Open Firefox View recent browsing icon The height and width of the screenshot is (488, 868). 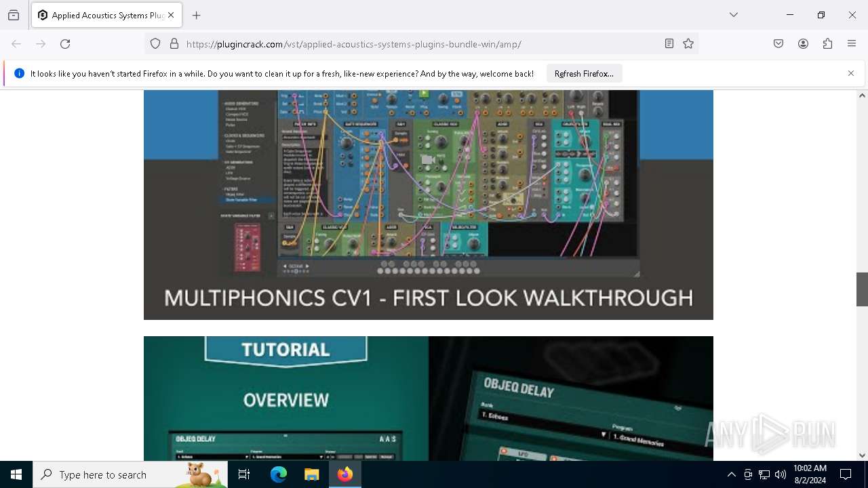[x=14, y=15]
